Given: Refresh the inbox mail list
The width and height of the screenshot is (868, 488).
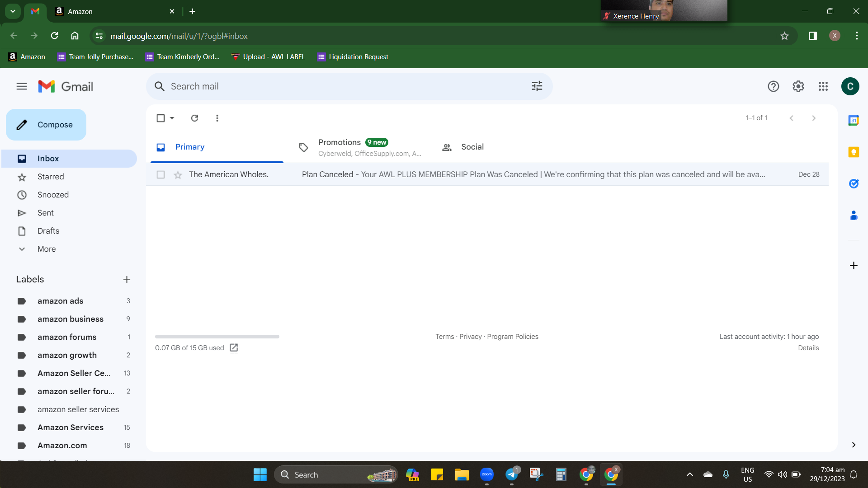Looking at the screenshot, I should [194, 118].
